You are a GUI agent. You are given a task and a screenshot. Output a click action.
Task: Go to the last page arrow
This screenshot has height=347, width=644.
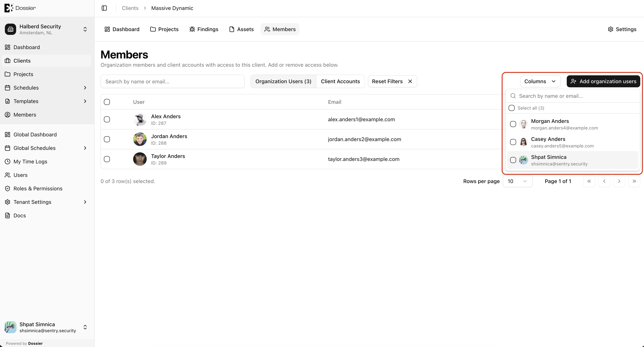click(634, 181)
